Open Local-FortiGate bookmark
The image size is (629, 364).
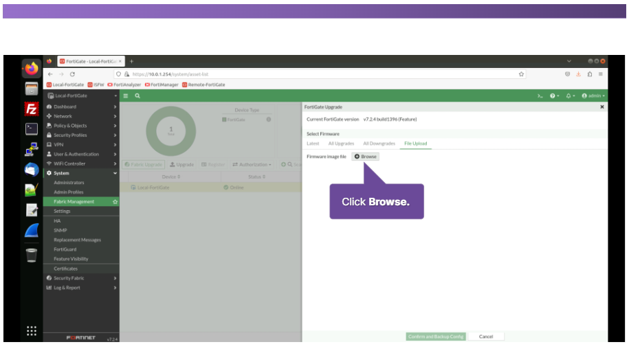tap(65, 84)
